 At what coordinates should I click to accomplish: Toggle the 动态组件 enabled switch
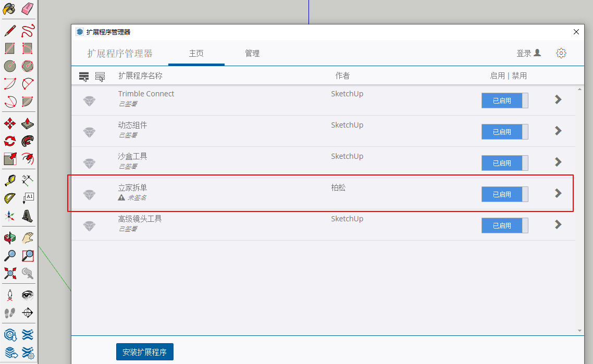pos(504,132)
